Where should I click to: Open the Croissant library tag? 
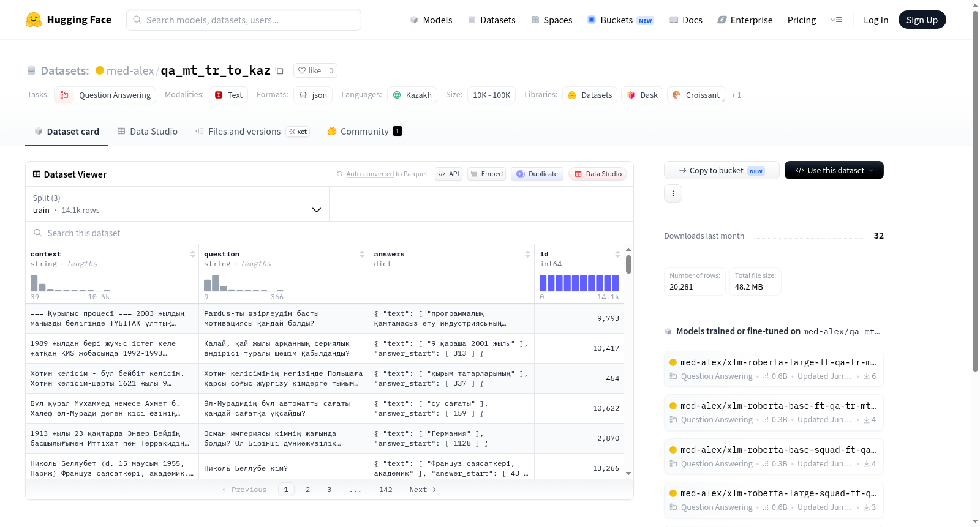pyautogui.click(x=696, y=95)
